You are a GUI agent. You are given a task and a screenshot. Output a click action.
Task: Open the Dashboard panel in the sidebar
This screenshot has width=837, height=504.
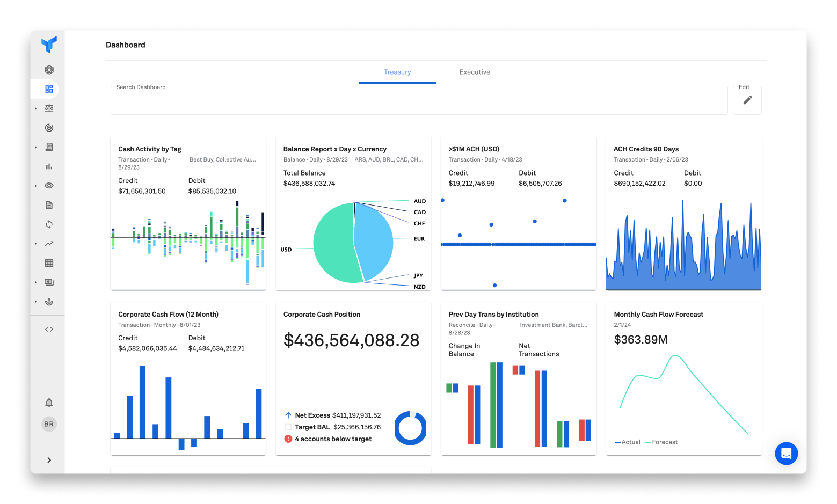coord(49,89)
